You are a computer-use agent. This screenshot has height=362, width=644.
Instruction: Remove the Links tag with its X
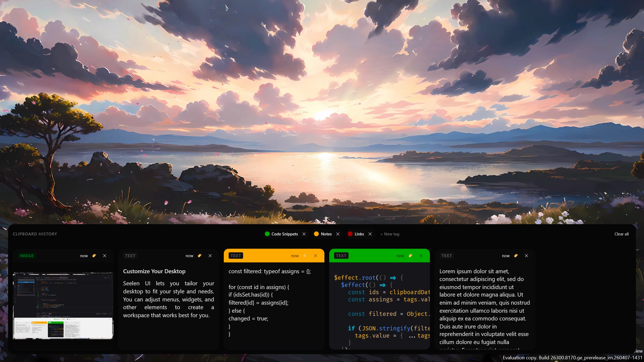point(370,234)
